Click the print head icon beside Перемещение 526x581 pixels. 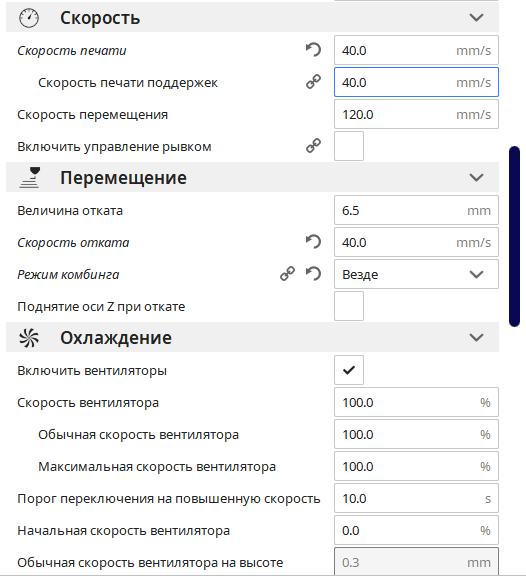click(30, 177)
